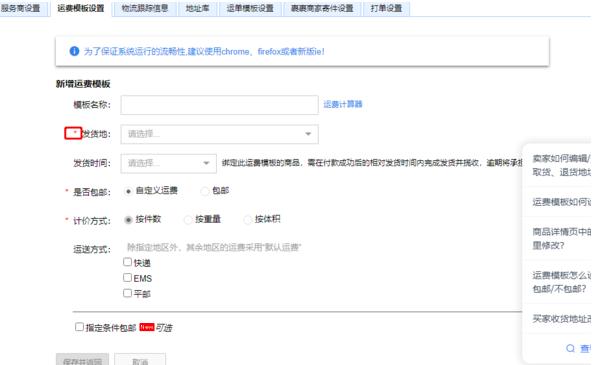The width and height of the screenshot is (600, 365).
Task: Click the search magnifier icon in help panel
Action: point(571,348)
